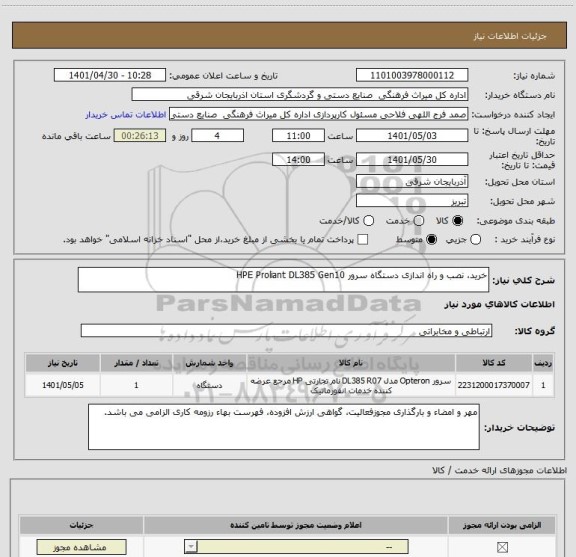Click the general description field HPE Proliant
The image size is (576, 557).
tap(283, 280)
